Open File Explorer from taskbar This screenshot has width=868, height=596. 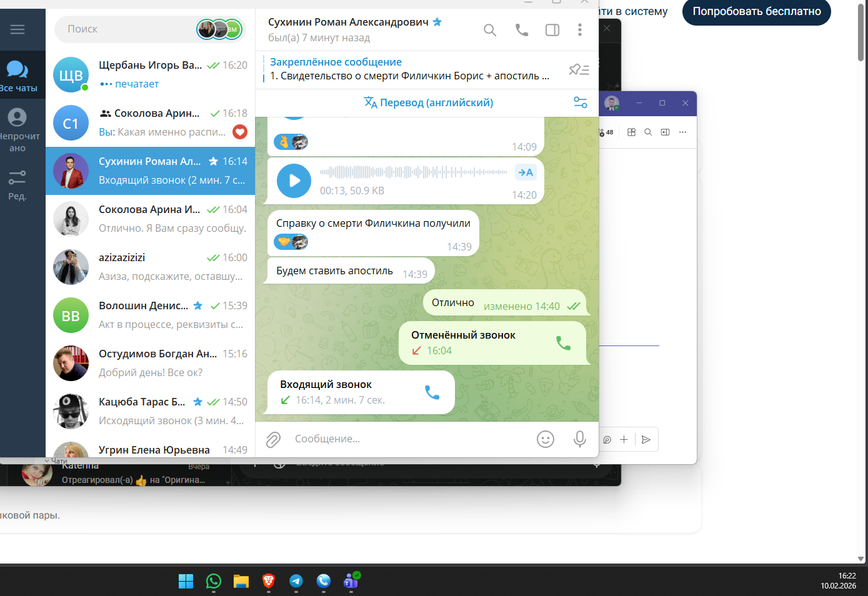click(241, 581)
